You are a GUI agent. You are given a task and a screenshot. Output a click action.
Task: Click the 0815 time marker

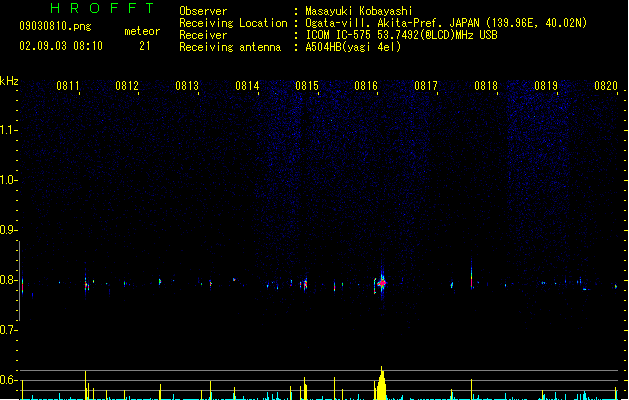click(x=307, y=86)
